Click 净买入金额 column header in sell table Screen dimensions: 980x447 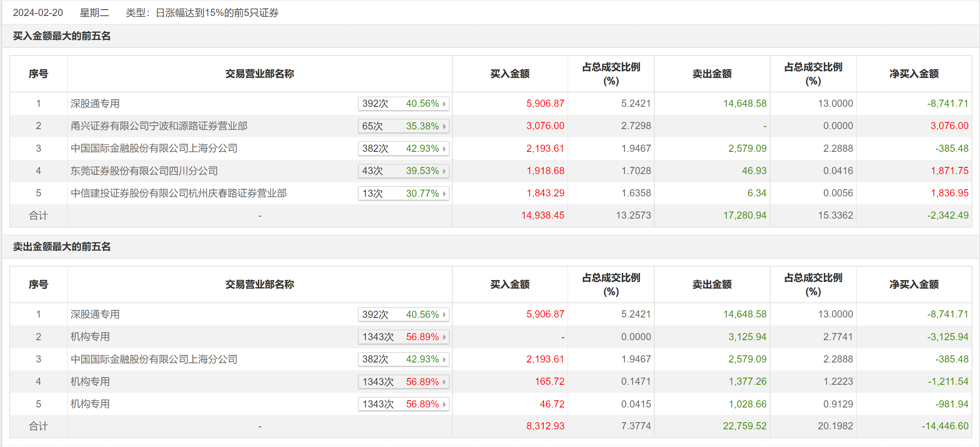click(914, 285)
